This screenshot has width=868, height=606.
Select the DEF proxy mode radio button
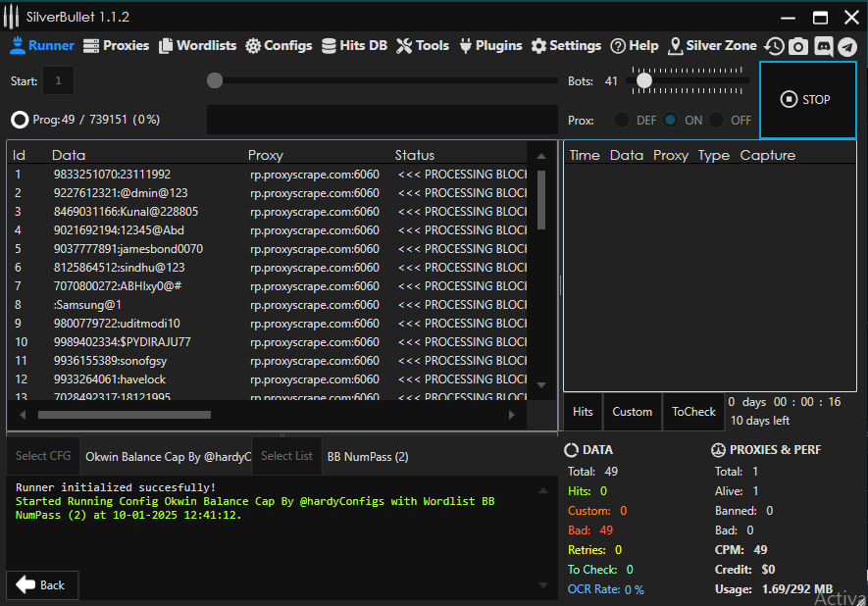[622, 120]
